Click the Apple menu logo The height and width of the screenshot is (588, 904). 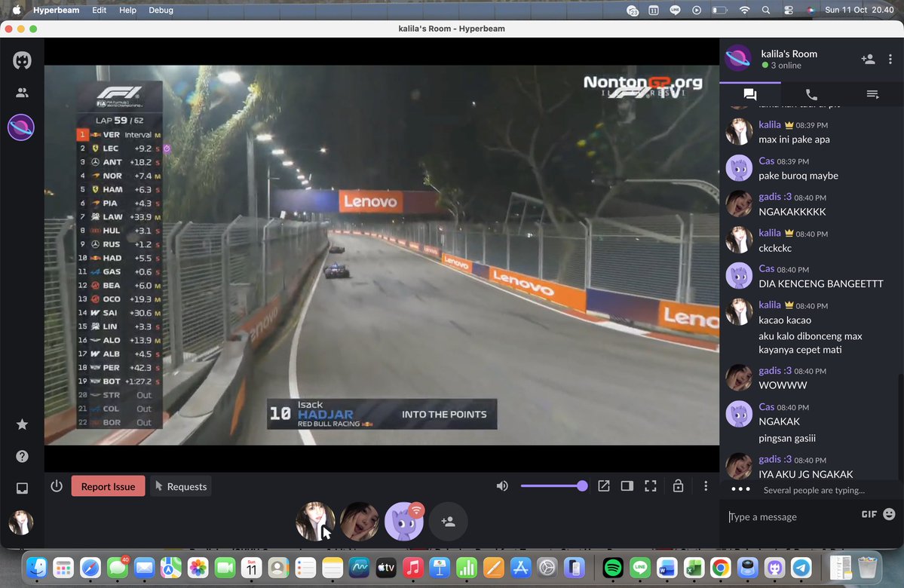16,10
